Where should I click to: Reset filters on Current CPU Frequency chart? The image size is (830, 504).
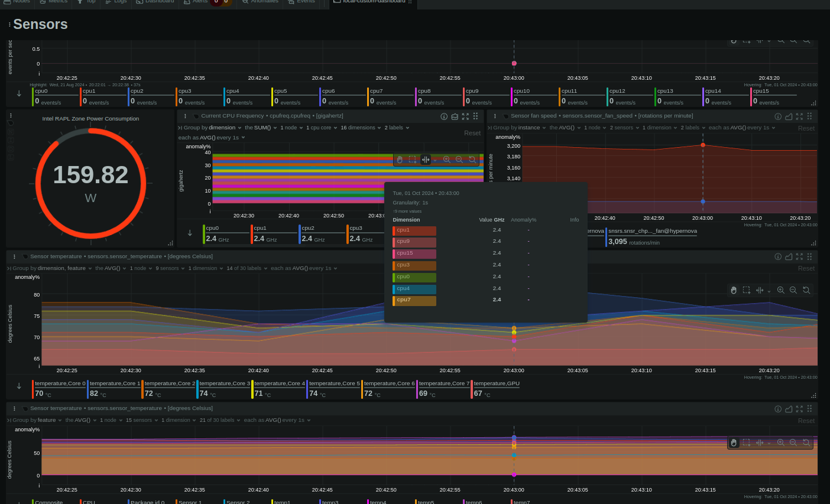[x=472, y=133]
